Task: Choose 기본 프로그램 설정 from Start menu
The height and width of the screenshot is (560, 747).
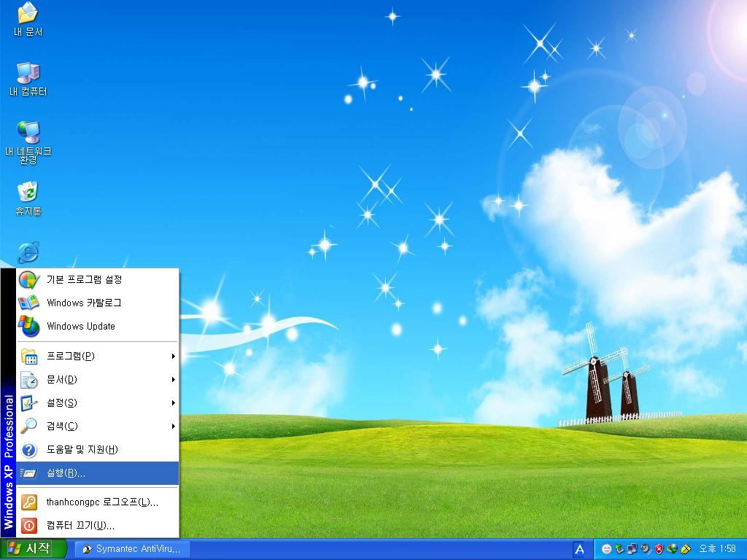Action: tap(98, 279)
